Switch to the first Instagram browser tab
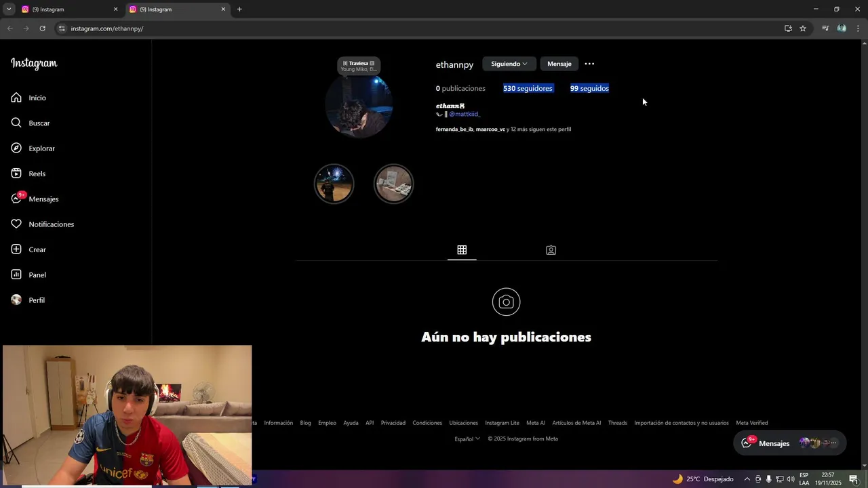Image resolution: width=868 pixels, height=488 pixels. point(68,9)
